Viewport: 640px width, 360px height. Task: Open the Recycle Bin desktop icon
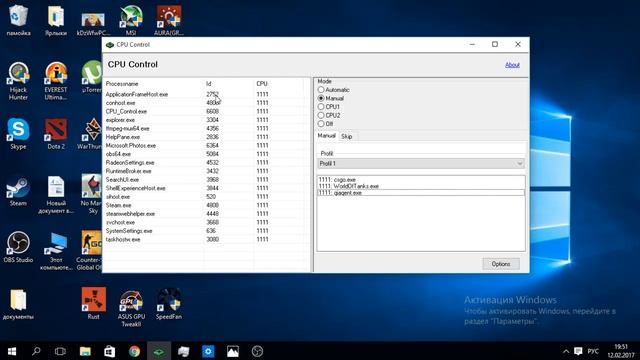click(x=18, y=20)
